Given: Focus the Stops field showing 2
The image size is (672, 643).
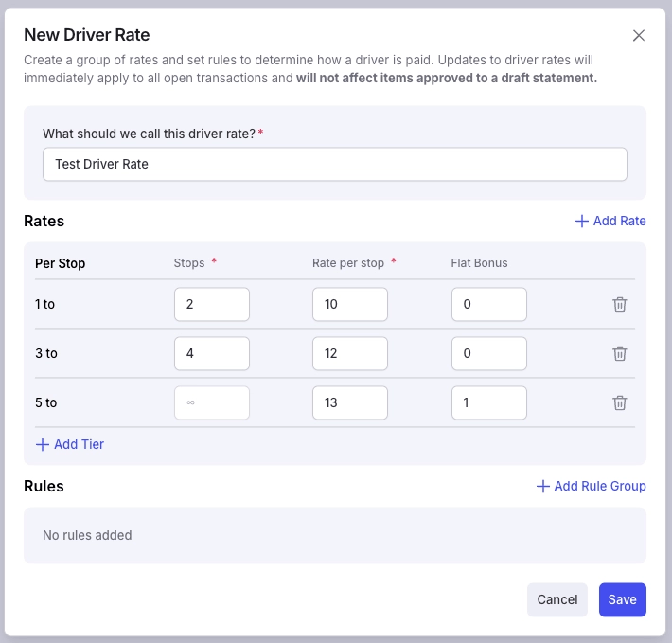Looking at the screenshot, I should [212, 304].
